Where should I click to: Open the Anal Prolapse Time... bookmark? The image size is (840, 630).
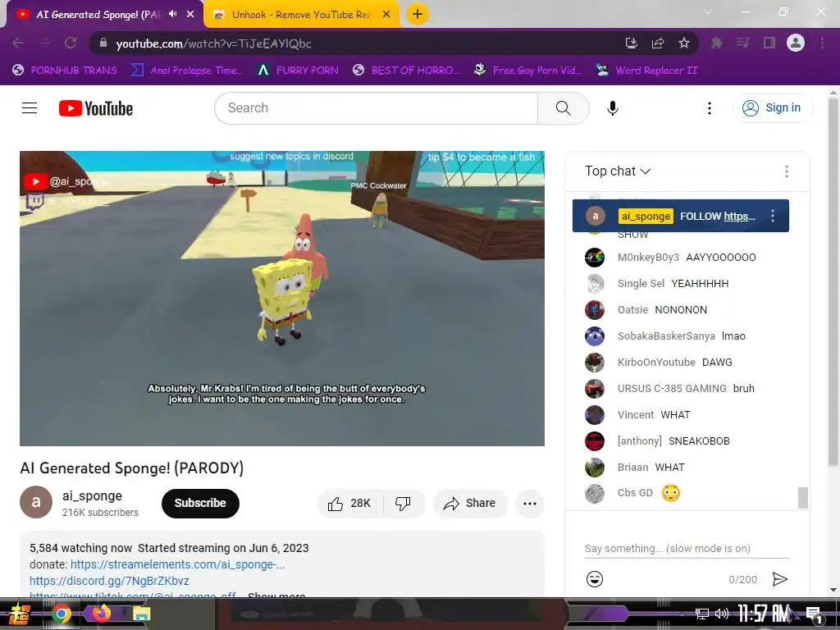pyautogui.click(x=187, y=71)
